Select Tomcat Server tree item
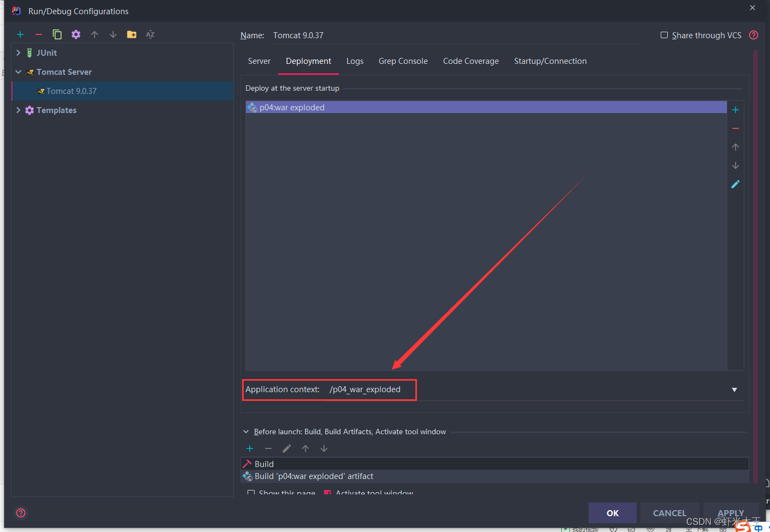This screenshot has height=532, width=770. (x=64, y=72)
